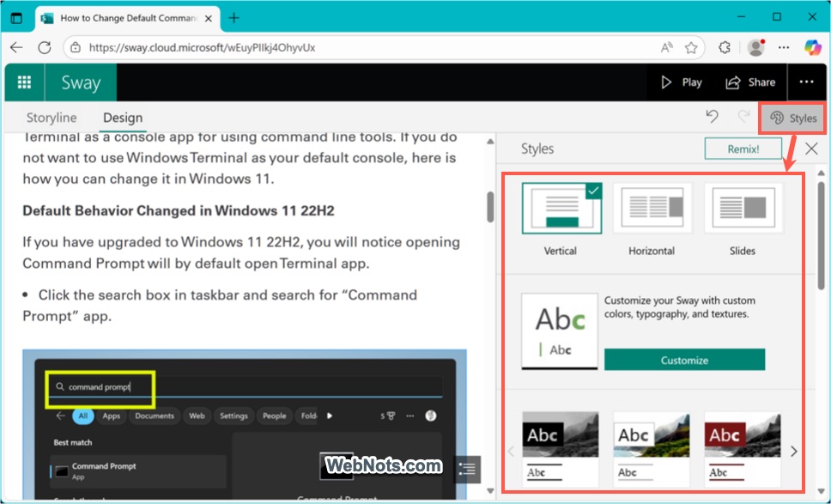
Task: Open Edge settings and more menu
Action: [x=784, y=48]
